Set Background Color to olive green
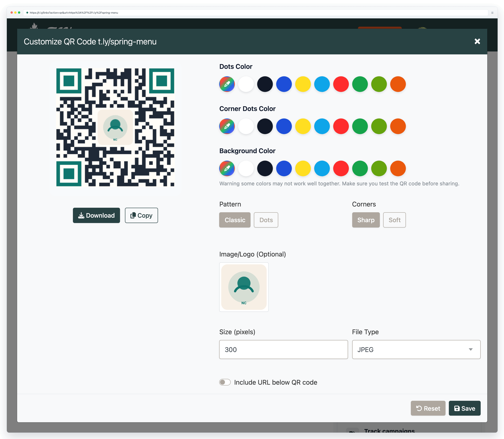The width and height of the screenshot is (504, 439). click(x=379, y=168)
